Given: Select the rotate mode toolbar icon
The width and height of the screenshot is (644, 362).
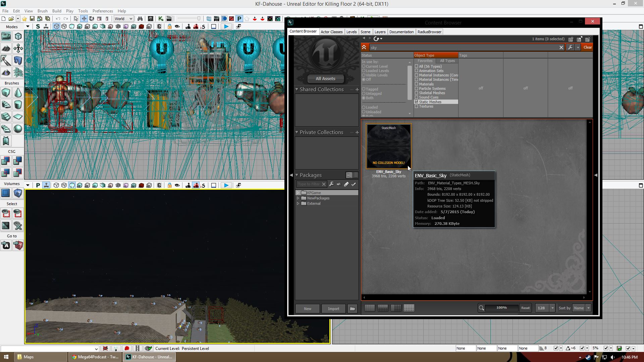Looking at the screenshot, I should point(91,19).
